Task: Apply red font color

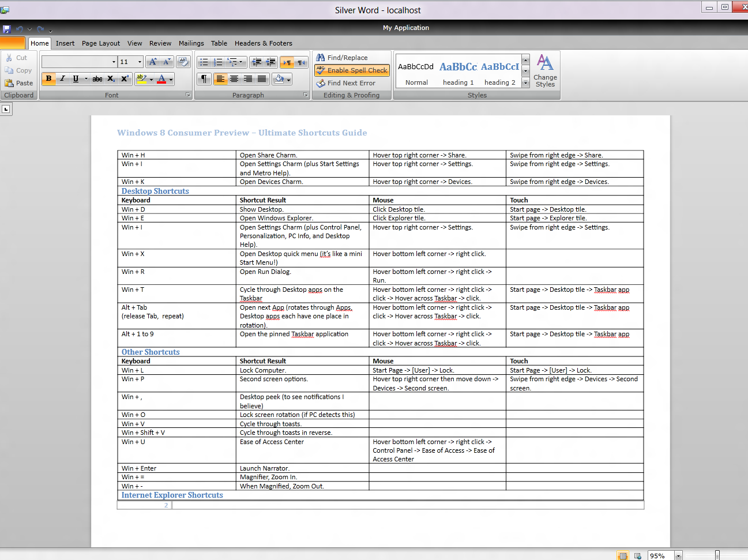Action: click(162, 79)
